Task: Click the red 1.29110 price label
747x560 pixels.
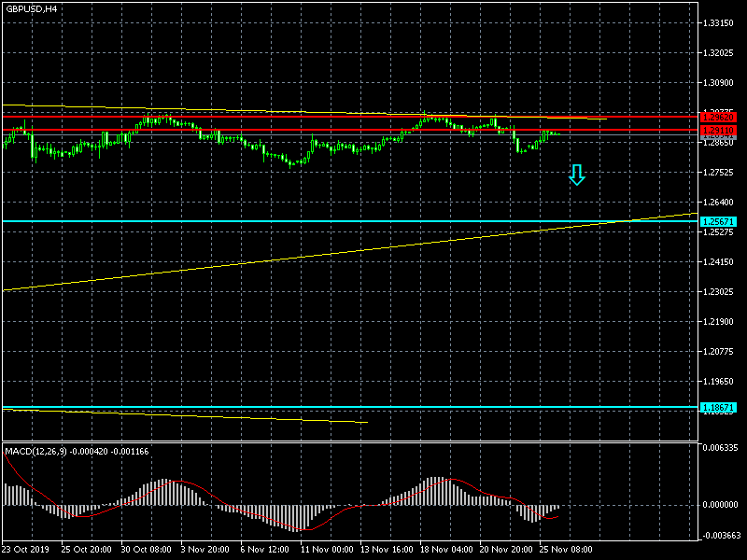Action: click(719, 131)
